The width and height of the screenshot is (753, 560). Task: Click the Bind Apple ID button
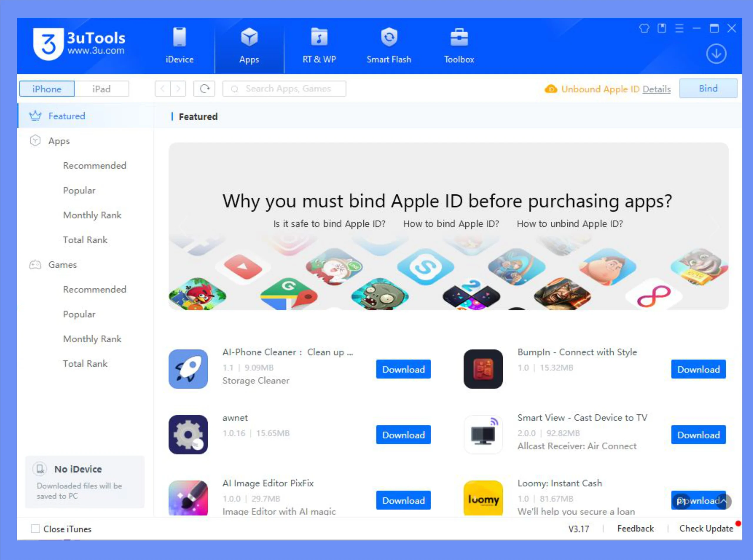click(708, 89)
